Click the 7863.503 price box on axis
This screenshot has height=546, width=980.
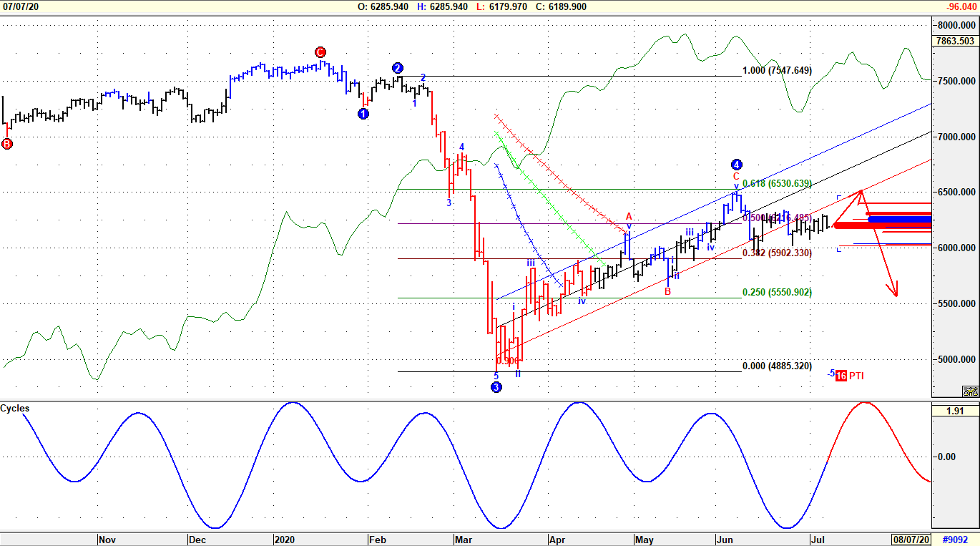[x=956, y=41]
